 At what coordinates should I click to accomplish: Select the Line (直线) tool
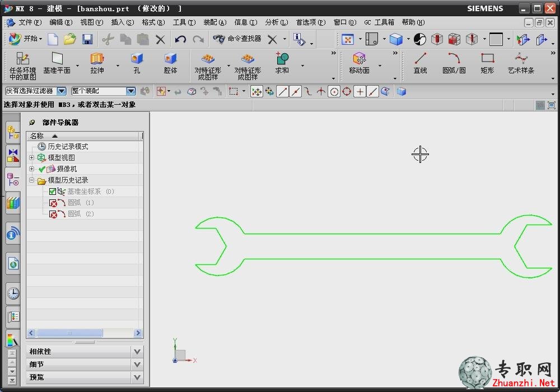[x=421, y=63]
